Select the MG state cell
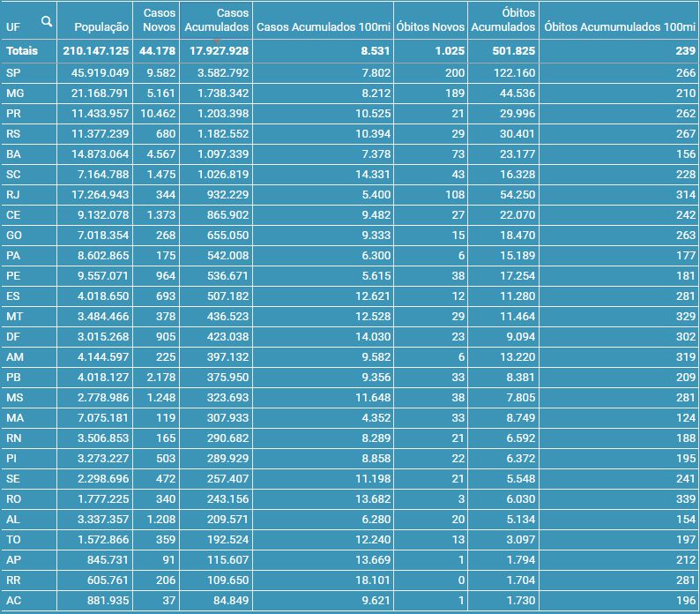The height and width of the screenshot is (614, 700). (x=15, y=93)
